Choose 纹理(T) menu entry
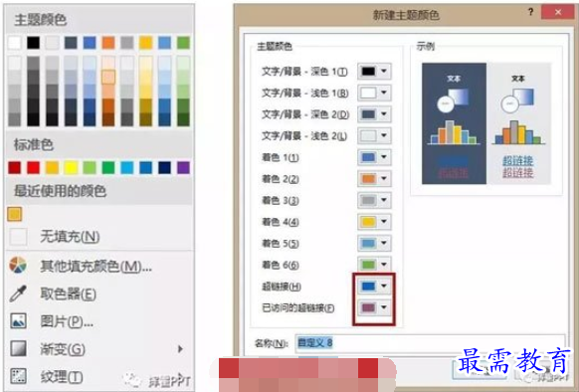 point(62,376)
